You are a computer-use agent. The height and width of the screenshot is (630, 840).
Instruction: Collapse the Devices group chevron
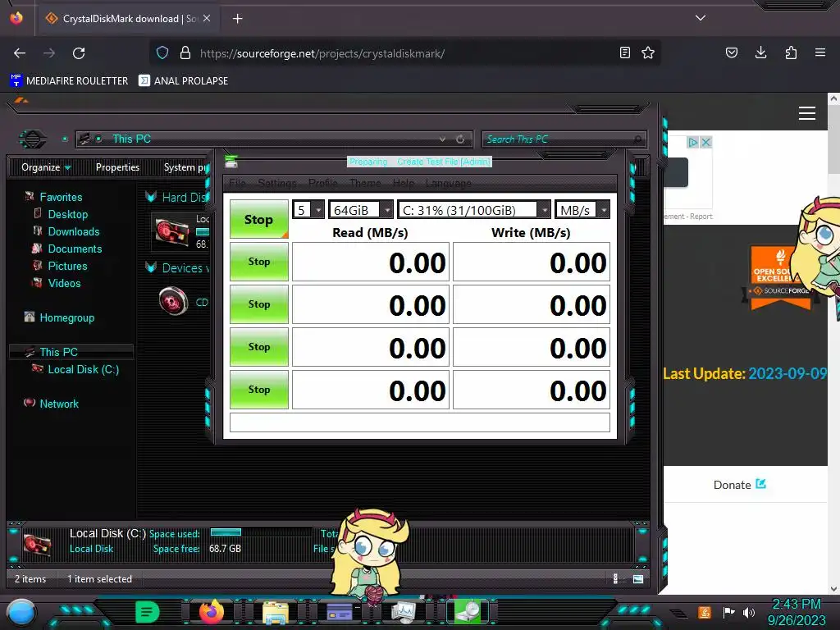tap(151, 267)
